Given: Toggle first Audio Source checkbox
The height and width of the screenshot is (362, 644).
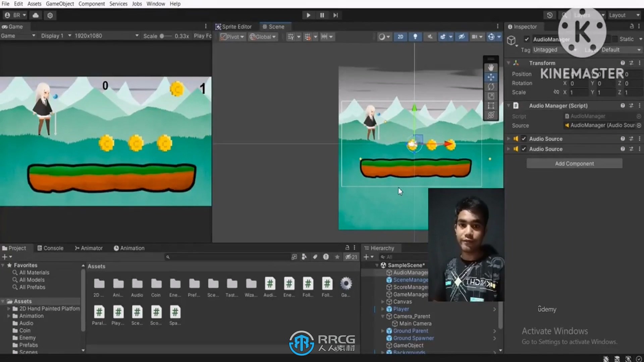Looking at the screenshot, I should [x=524, y=139].
